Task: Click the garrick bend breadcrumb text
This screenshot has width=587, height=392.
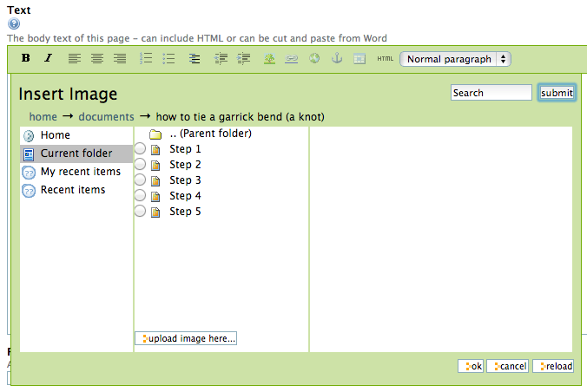Action: pos(241,117)
